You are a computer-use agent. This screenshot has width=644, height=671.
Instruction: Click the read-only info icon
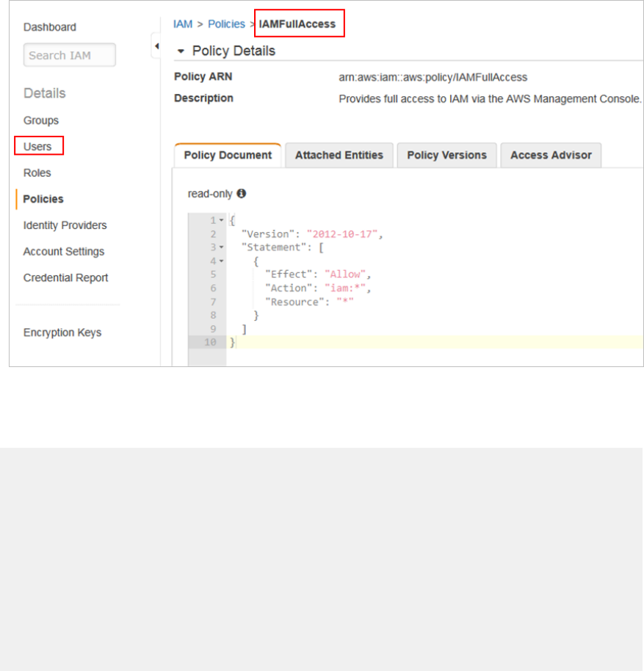pyautogui.click(x=242, y=193)
